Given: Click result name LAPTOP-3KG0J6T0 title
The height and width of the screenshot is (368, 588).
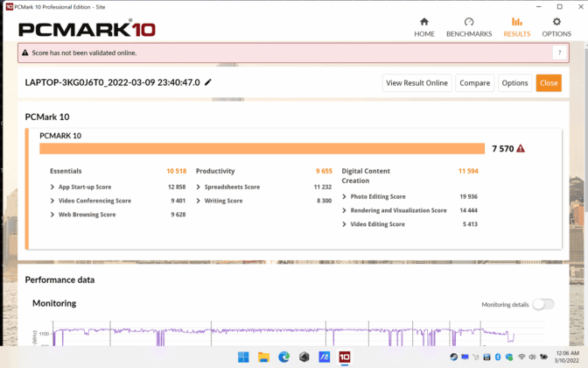Looking at the screenshot, I should click(x=112, y=82).
